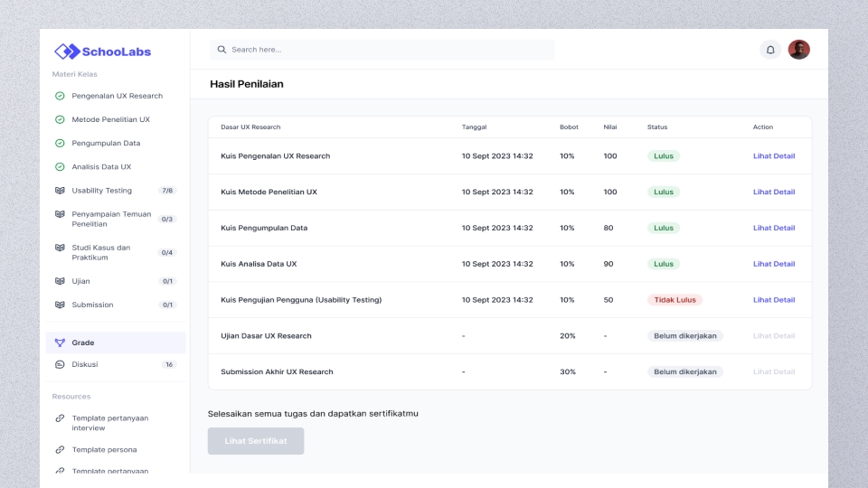Screen dimensions: 868x488
Task: Click the book icon beside Studi Kasus dan Praktikum
Action: (60, 248)
